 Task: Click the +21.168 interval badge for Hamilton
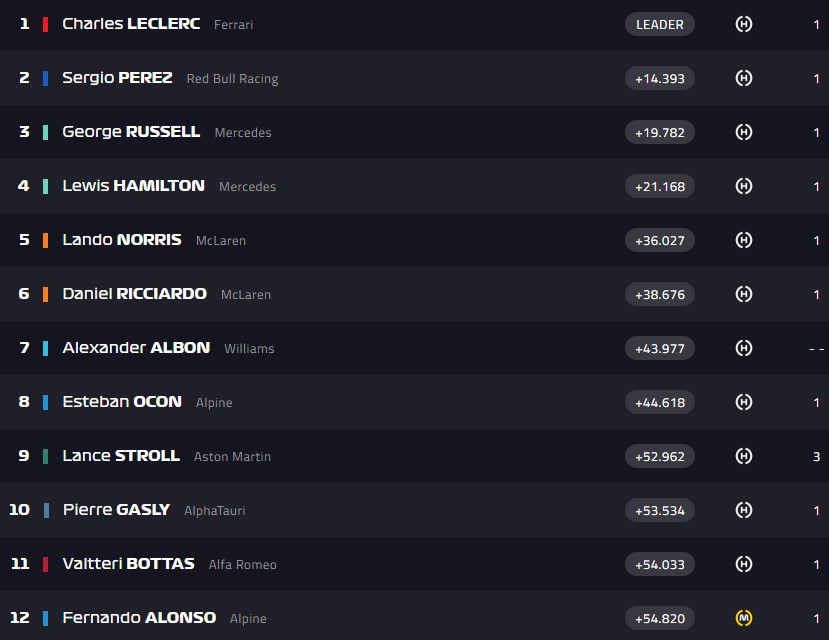tap(659, 186)
